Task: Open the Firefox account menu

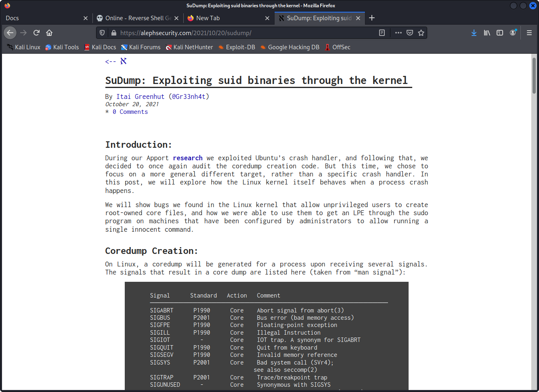Action: tap(513, 33)
